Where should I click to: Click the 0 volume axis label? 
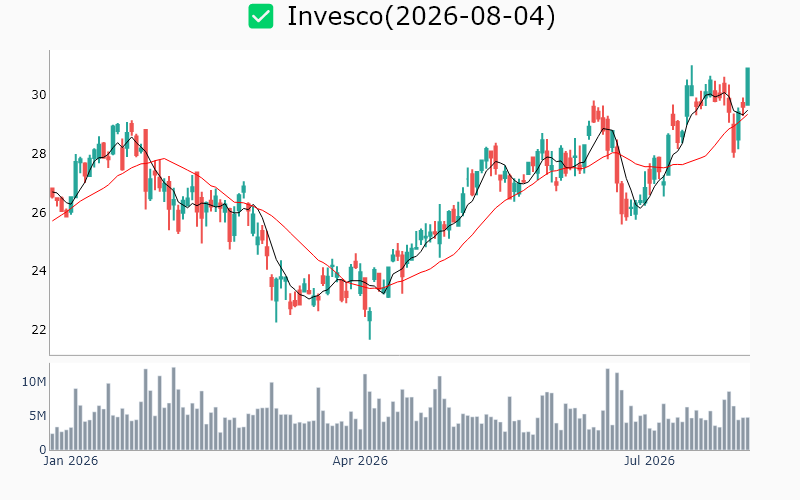point(43,449)
